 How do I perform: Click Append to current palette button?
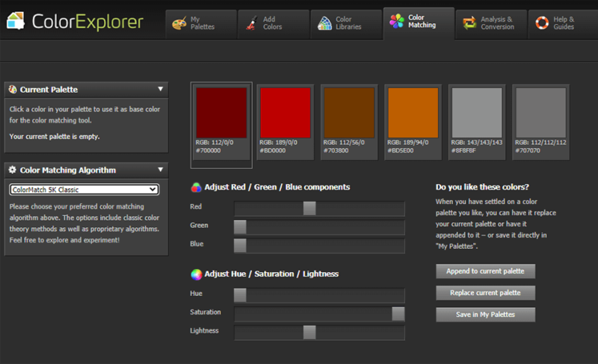(485, 271)
